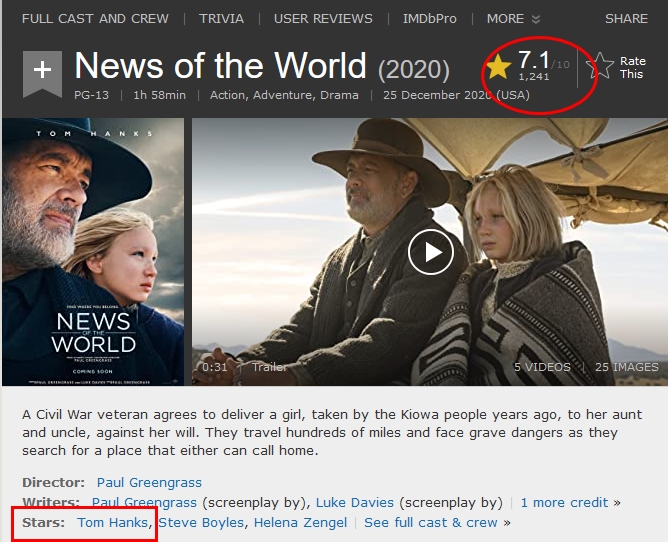Viewport: 668px width, 542px height.
Task: Open Helena Zengel's profile
Action: (x=300, y=522)
